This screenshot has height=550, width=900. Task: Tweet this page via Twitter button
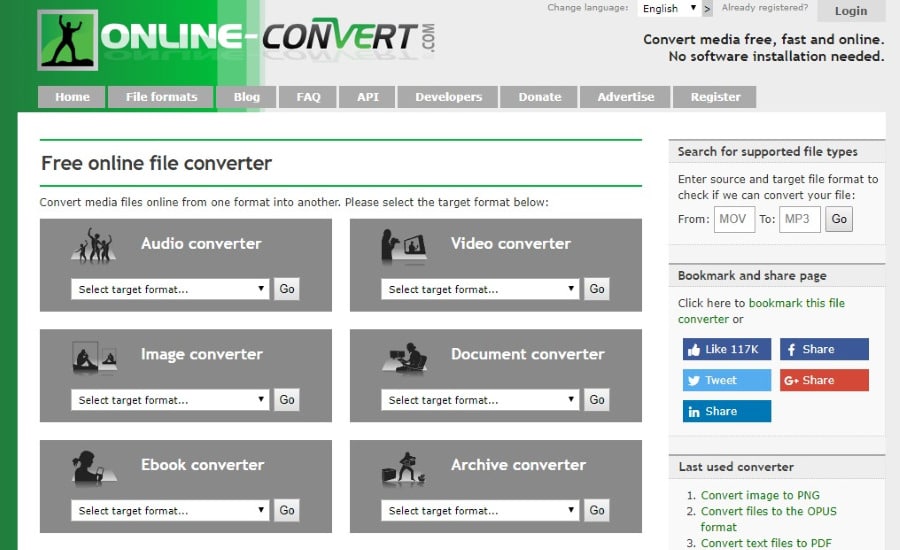point(727,380)
